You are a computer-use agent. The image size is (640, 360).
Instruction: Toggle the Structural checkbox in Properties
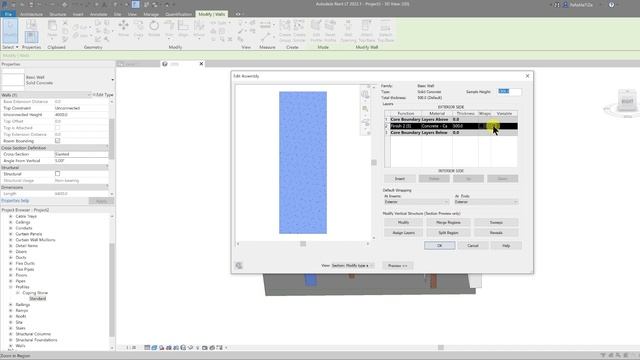[58, 174]
